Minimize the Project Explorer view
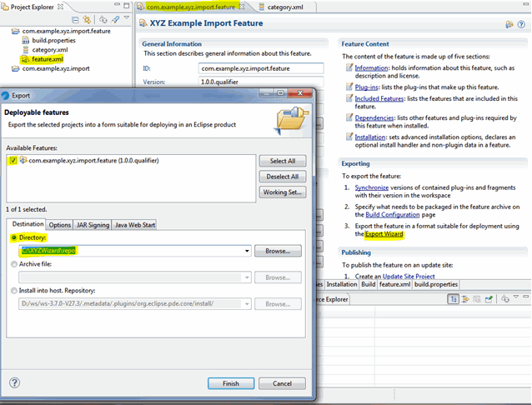This screenshot has width=532, height=405. point(117,4)
